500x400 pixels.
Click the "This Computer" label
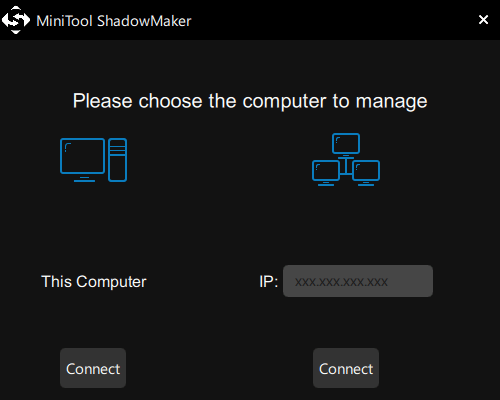click(x=94, y=282)
